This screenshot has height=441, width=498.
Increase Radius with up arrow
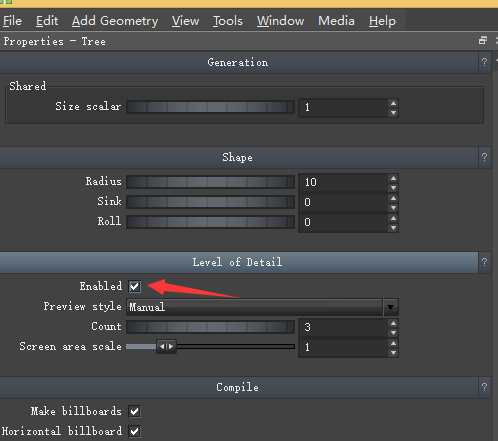click(x=393, y=178)
